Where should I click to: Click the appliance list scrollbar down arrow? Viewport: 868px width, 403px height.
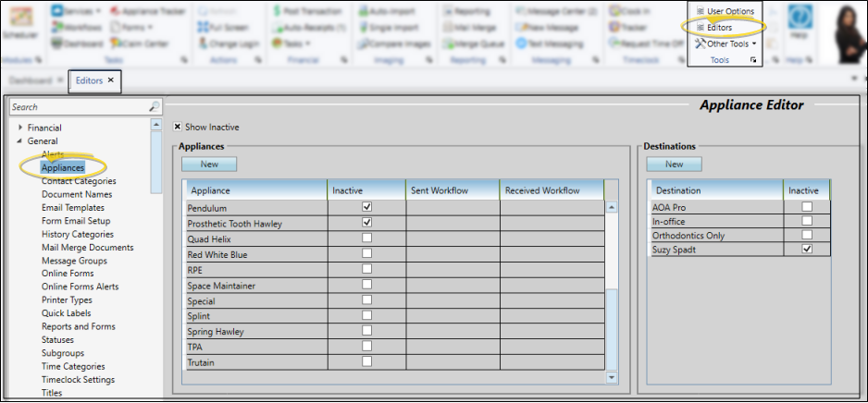611,377
